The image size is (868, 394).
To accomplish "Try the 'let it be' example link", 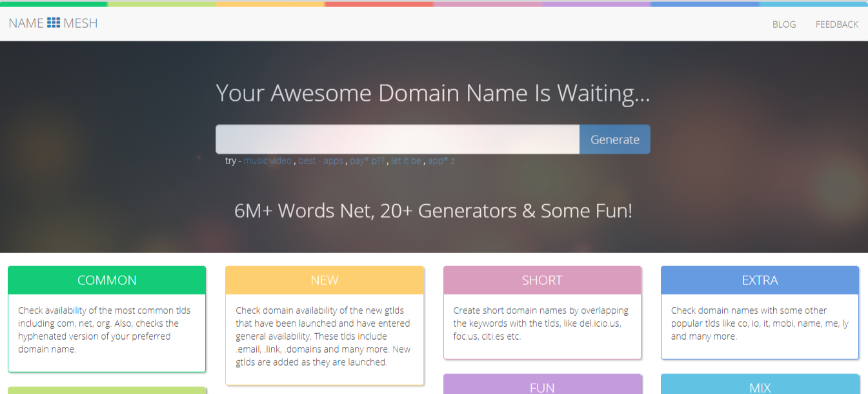I will [x=406, y=161].
